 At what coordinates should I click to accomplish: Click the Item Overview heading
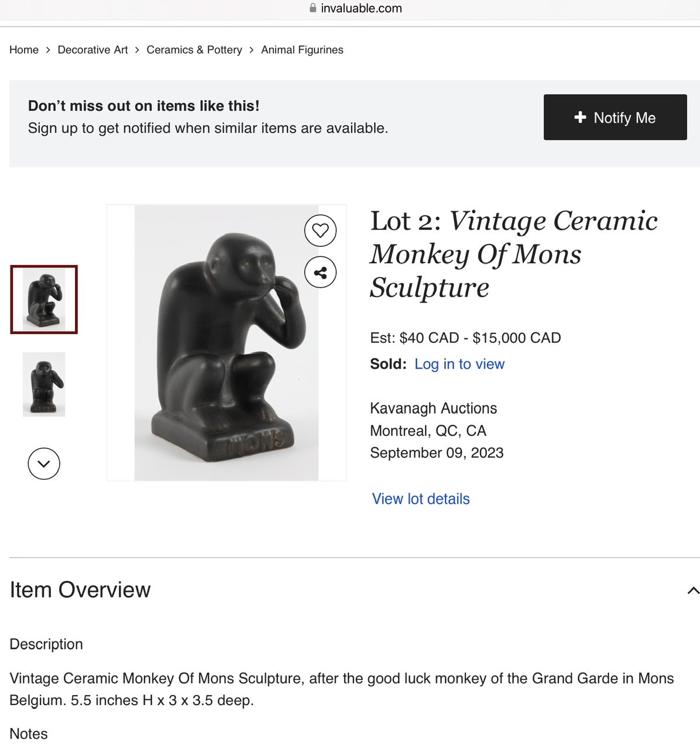(x=80, y=590)
